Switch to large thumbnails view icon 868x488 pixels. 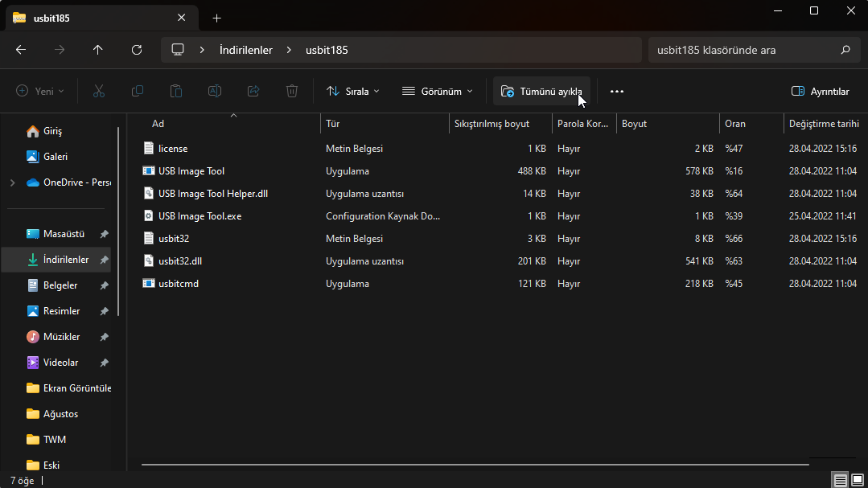[858, 480]
